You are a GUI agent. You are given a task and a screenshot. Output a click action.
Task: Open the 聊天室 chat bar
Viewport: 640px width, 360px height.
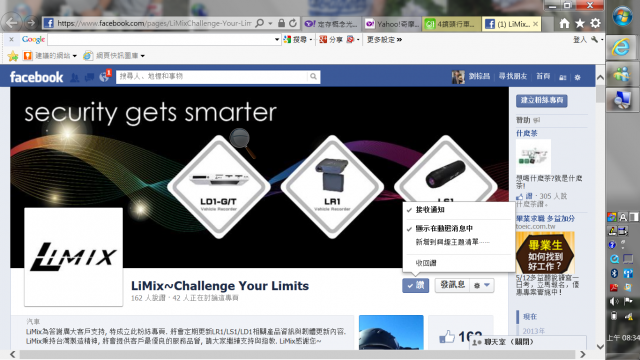pyautogui.click(x=528, y=342)
